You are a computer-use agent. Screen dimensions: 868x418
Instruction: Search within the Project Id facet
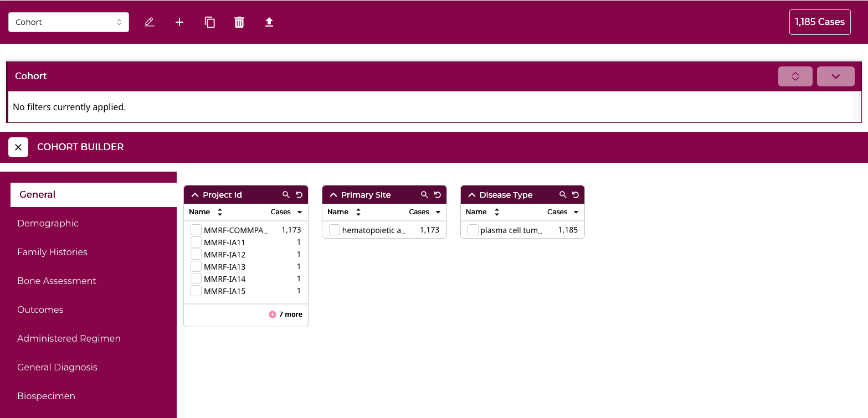coord(286,195)
